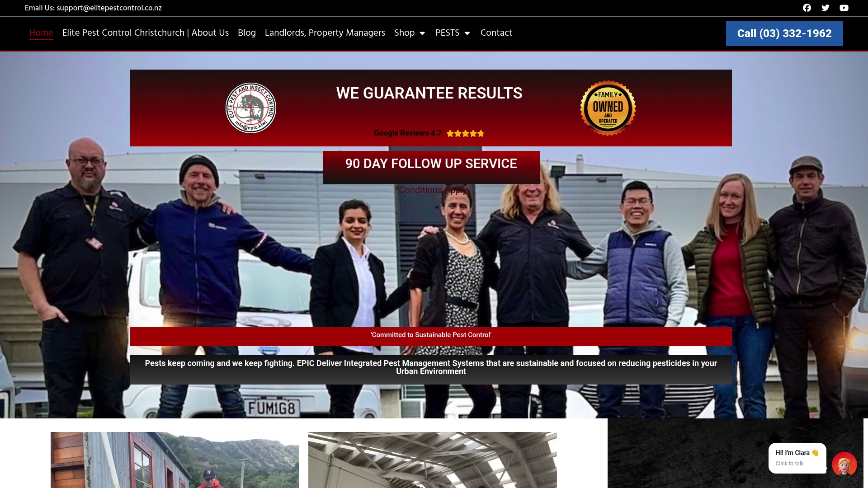Expand the Shop dropdown arrow
The image size is (868, 488).
(422, 33)
